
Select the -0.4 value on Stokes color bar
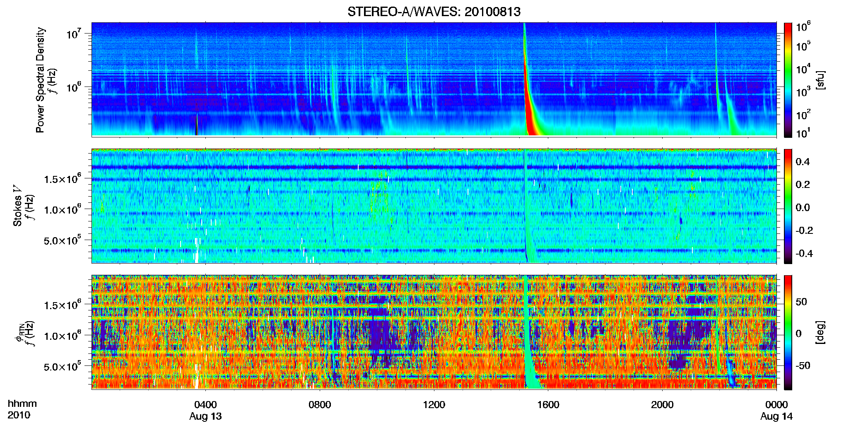click(x=804, y=253)
